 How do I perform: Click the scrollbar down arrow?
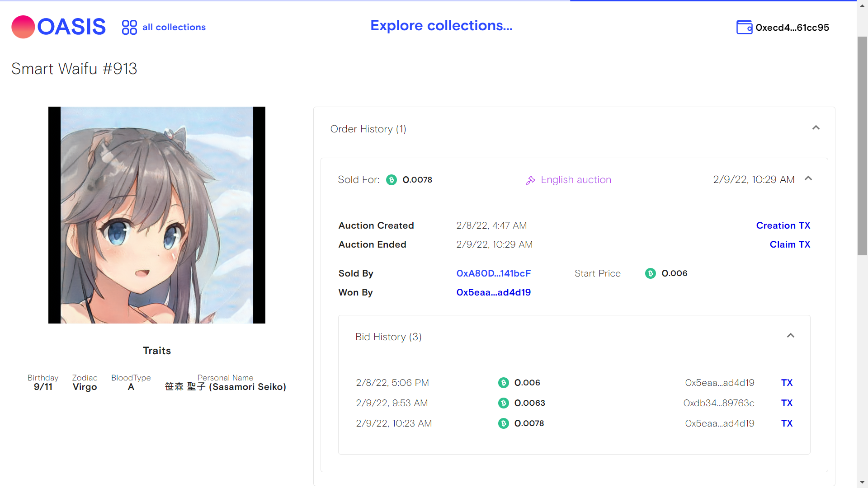(x=862, y=482)
